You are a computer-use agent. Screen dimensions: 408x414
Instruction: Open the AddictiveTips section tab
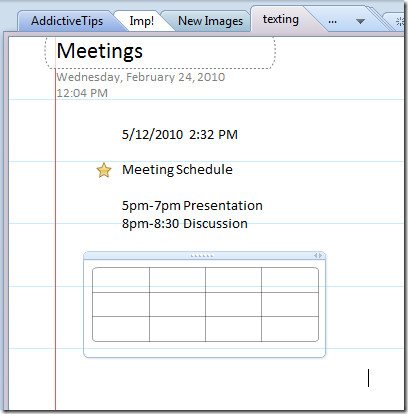click(x=67, y=21)
